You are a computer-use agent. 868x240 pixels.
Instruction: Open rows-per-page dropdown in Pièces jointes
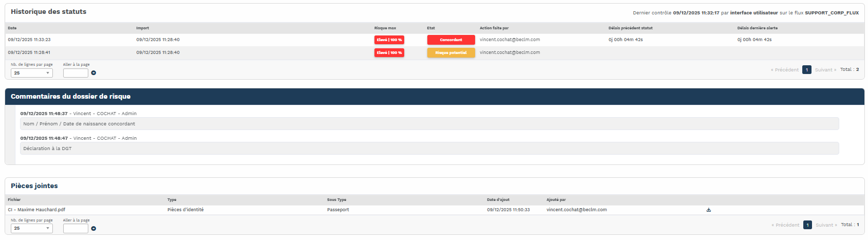[32, 228]
